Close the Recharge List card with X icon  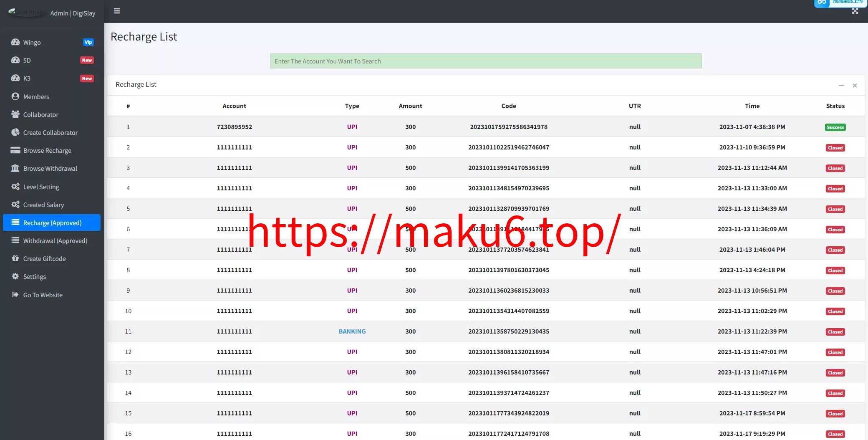pos(855,85)
